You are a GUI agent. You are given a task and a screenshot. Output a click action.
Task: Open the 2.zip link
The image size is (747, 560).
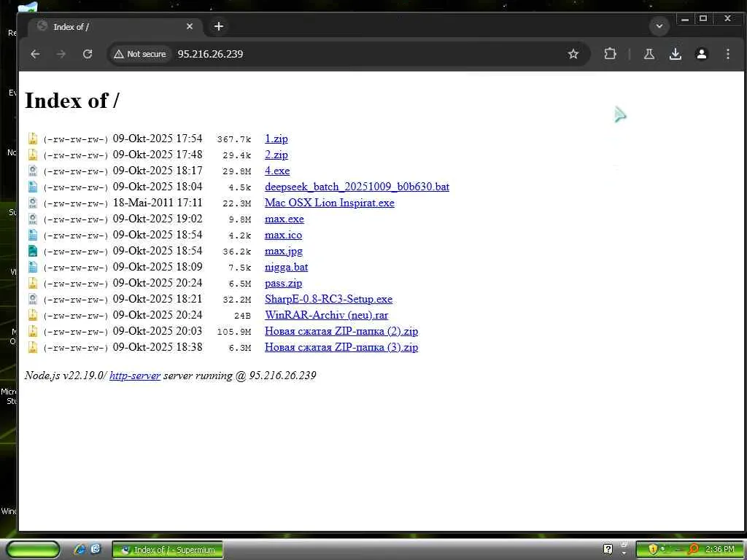click(276, 155)
